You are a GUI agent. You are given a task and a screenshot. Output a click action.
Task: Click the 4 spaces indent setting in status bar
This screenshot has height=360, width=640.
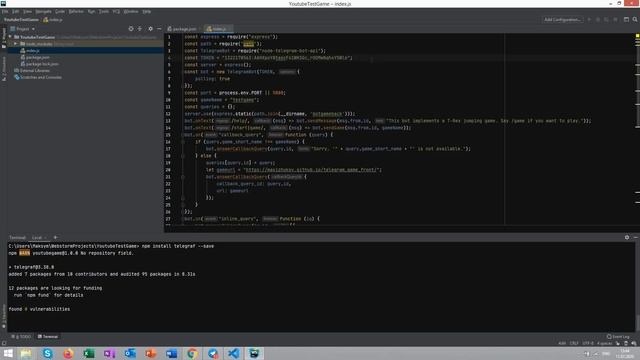coord(604,344)
